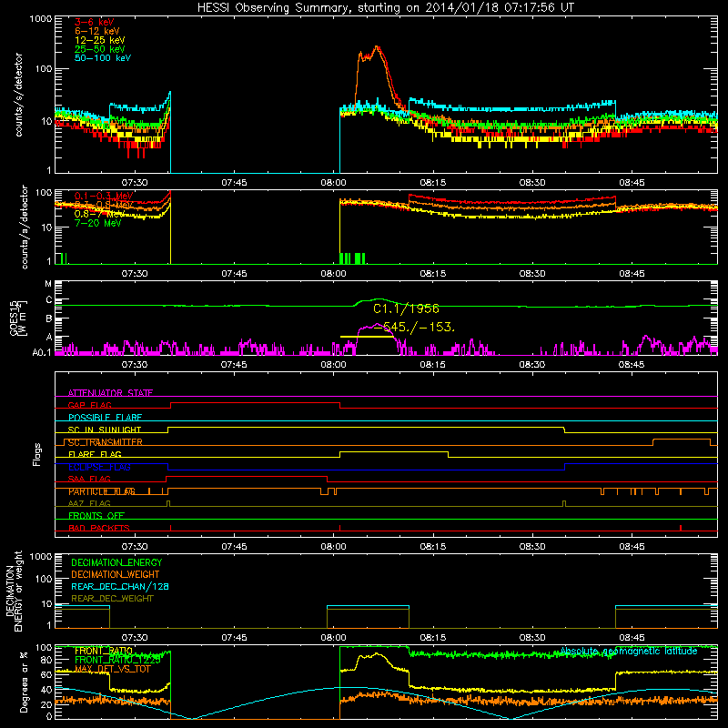Click the SAA_FLAG label

(89, 480)
